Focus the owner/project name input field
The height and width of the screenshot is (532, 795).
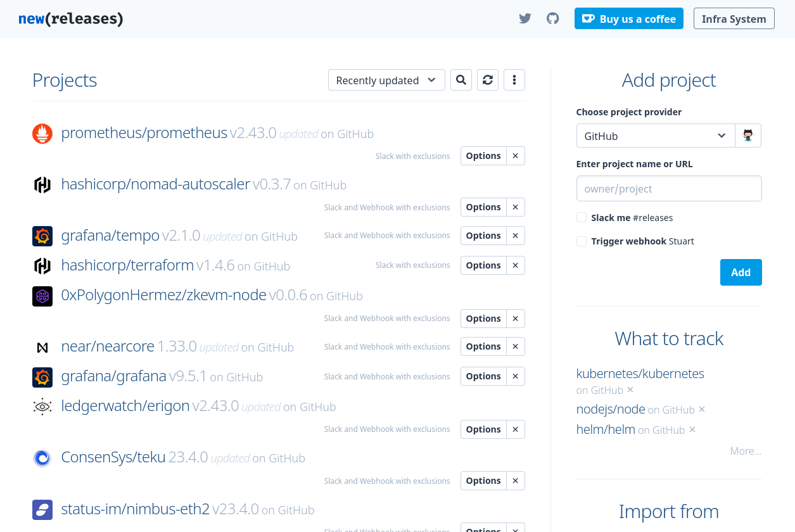668,189
